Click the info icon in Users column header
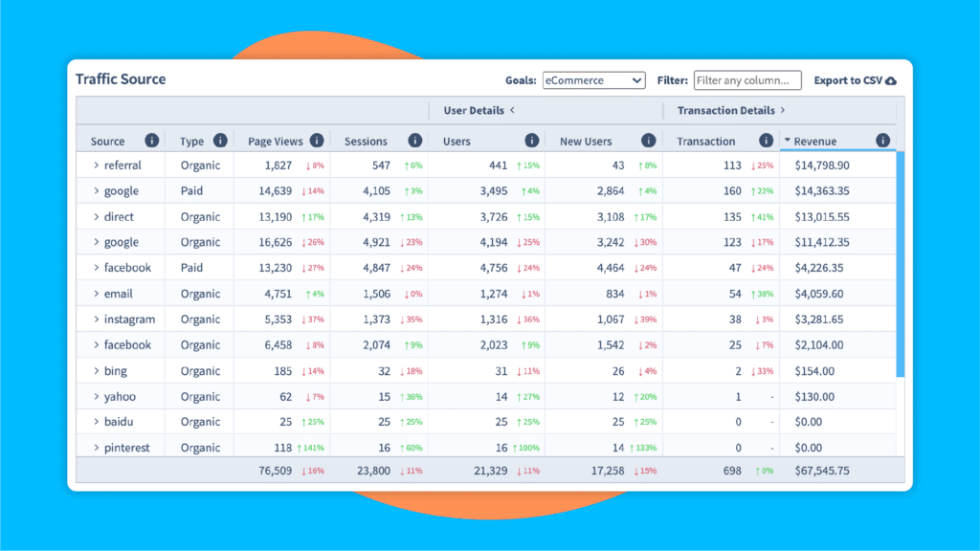Viewport: 980px width, 551px height. click(x=532, y=141)
